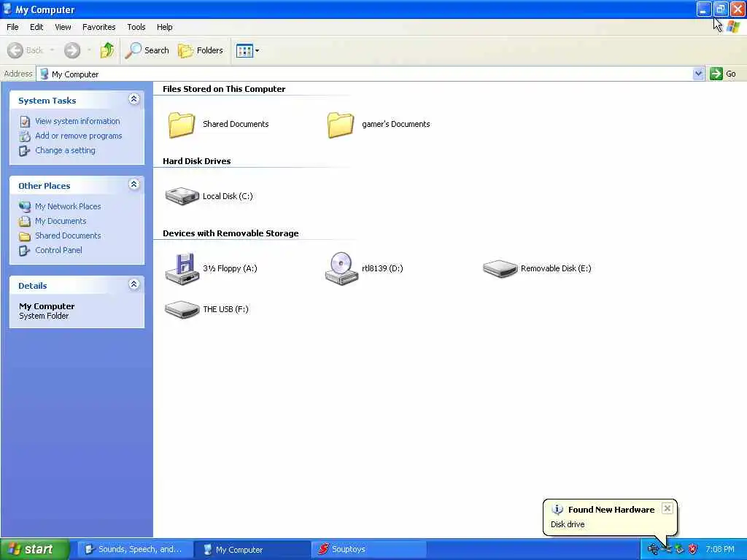Open the Help menu
747x560 pixels.
click(164, 27)
